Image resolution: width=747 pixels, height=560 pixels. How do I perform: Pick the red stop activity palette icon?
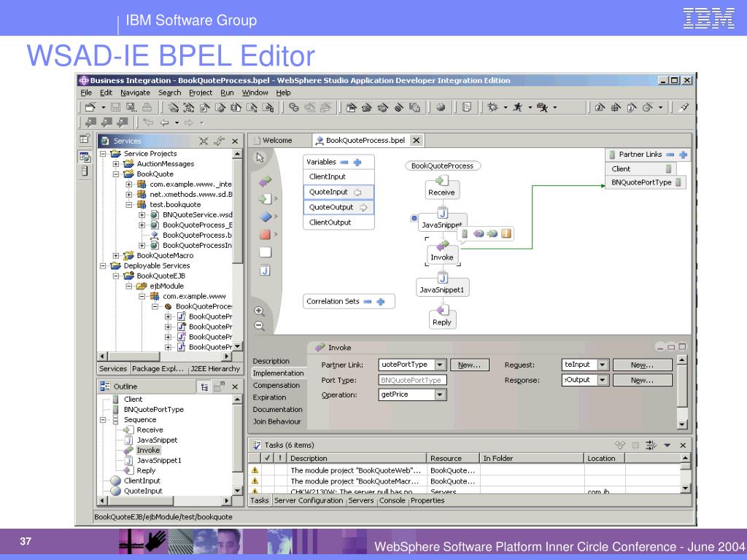click(x=265, y=234)
